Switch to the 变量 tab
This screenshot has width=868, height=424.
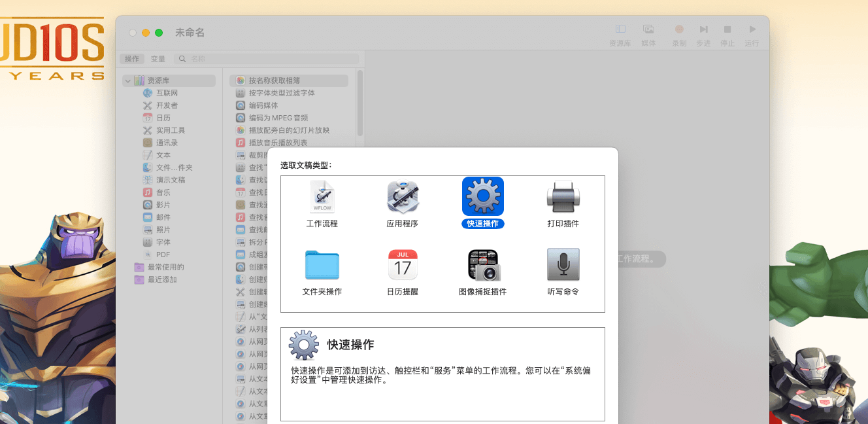pyautogui.click(x=158, y=59)
